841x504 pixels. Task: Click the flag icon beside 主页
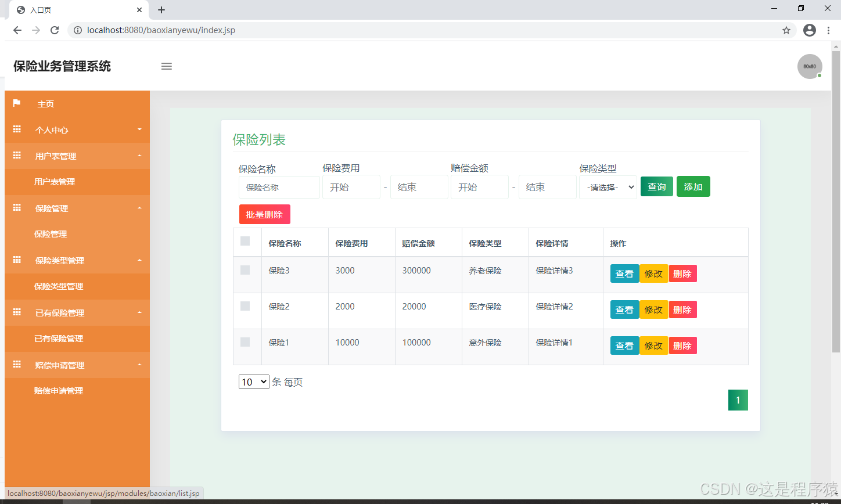click(17, 103)
